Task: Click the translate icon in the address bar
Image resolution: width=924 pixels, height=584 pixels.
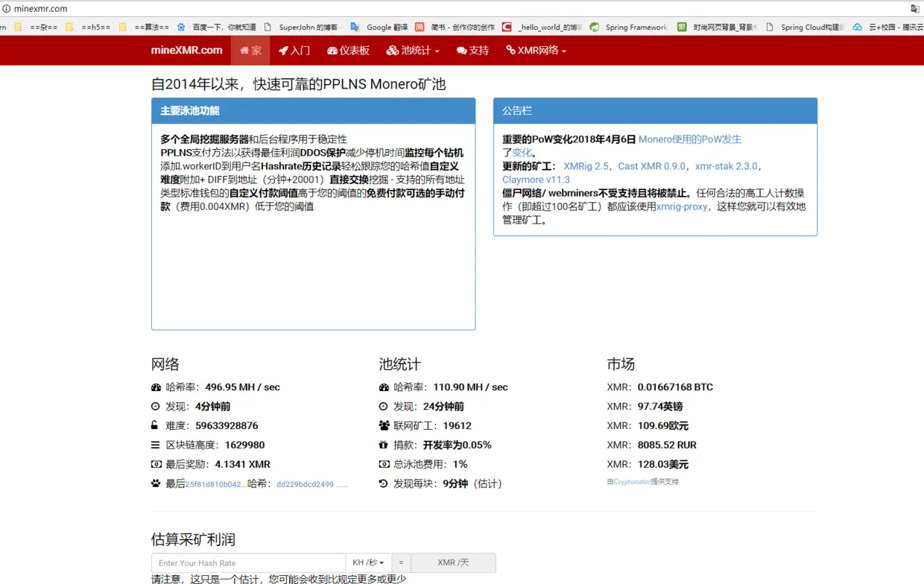Action: click(x=915, y=9)
